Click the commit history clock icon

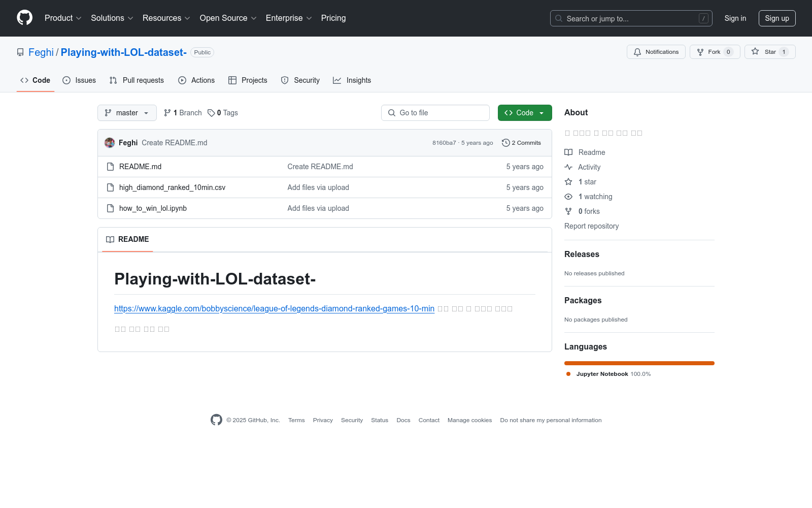click(505, 143)
